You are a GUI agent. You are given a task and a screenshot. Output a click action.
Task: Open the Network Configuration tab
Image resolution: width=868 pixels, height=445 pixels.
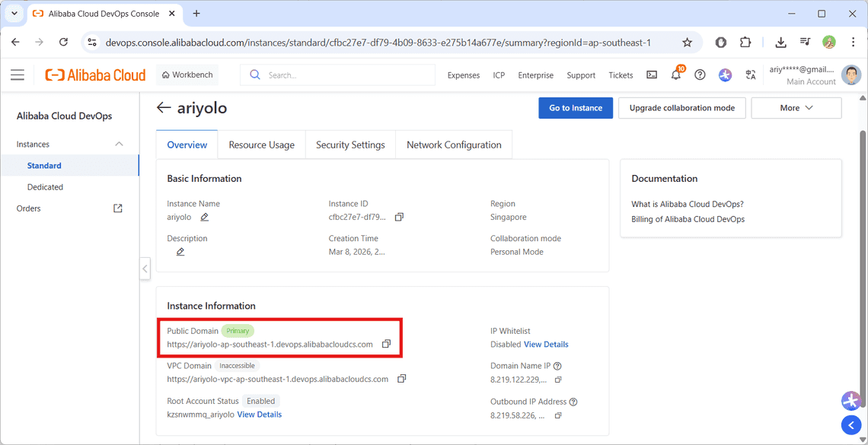(x=453, y=144)
